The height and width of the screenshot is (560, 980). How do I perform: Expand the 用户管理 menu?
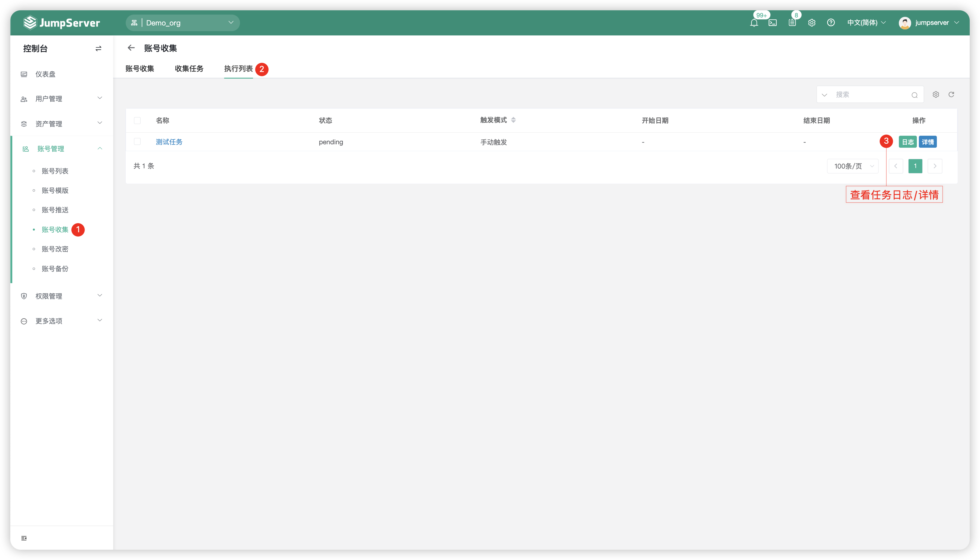[x=61, y=99]
